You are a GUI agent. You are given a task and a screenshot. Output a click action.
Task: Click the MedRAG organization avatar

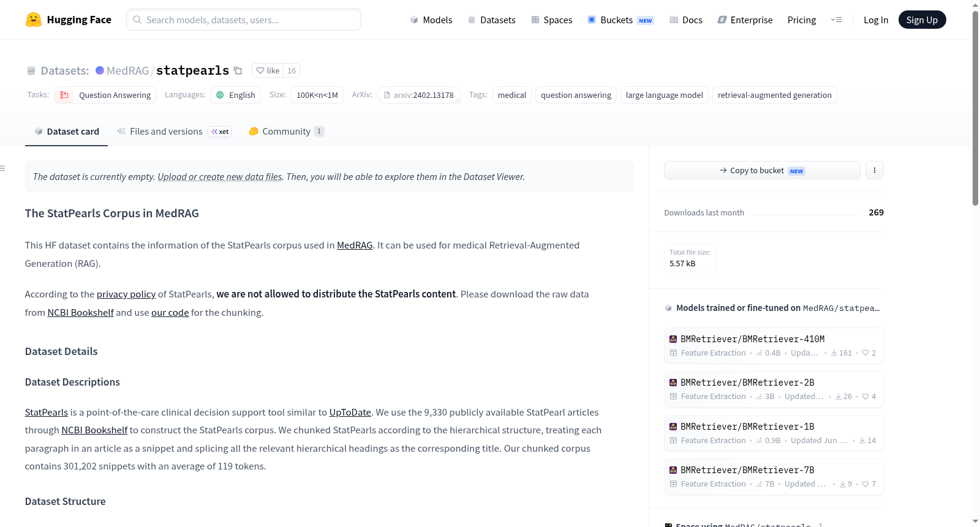tap(100, 70)
